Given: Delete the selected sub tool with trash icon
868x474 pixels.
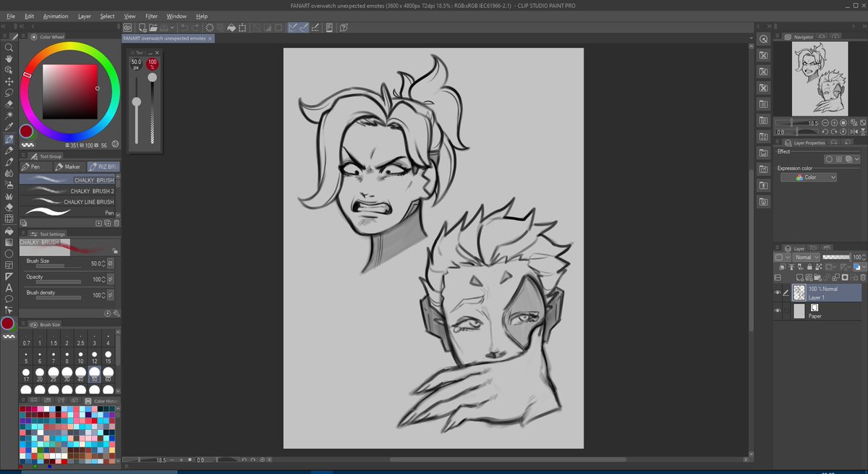Looking at the screenshot, I should pyautogui.click(x=116, y=224).
